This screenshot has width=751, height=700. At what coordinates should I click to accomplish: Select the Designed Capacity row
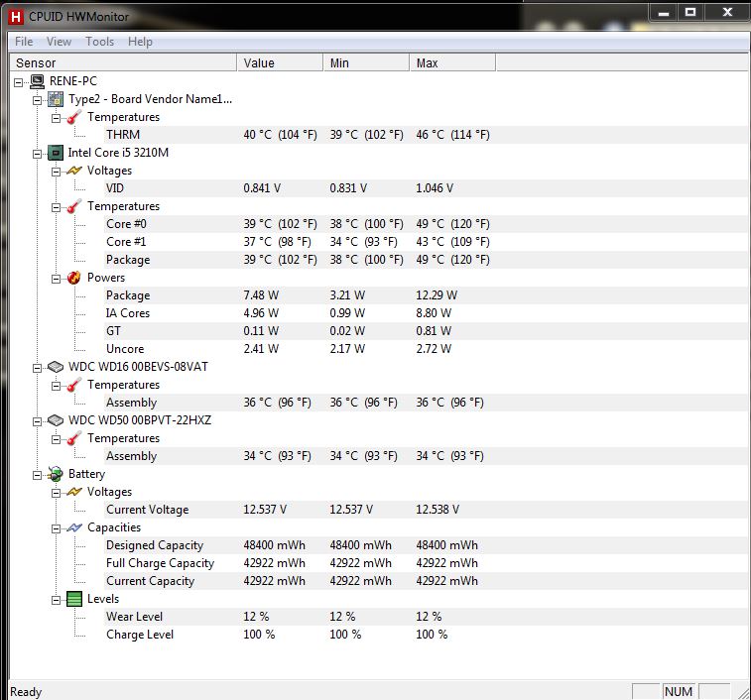[427, 545]
